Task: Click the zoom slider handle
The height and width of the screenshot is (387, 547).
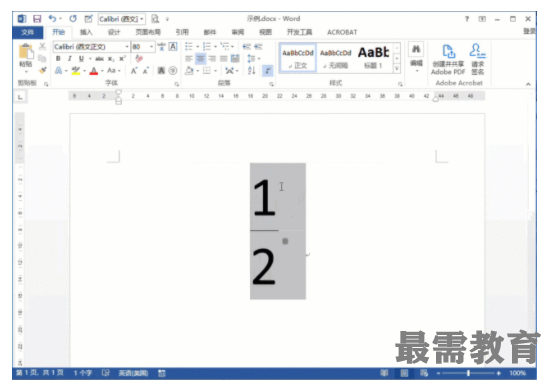Action: click(468, 373)
